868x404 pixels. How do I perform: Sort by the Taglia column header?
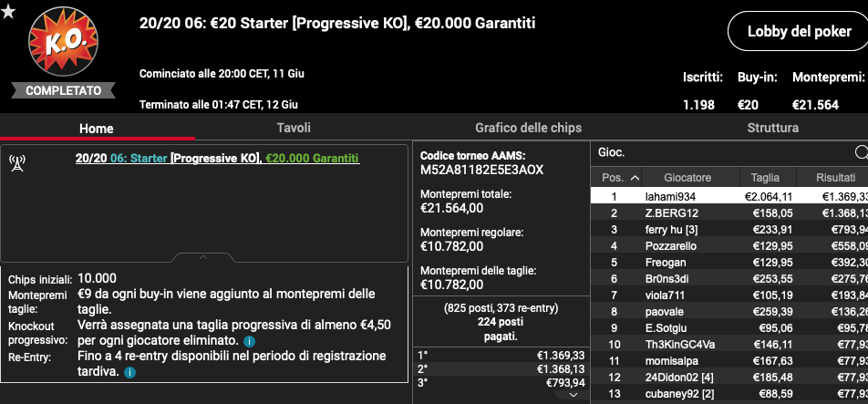[765, 178]
